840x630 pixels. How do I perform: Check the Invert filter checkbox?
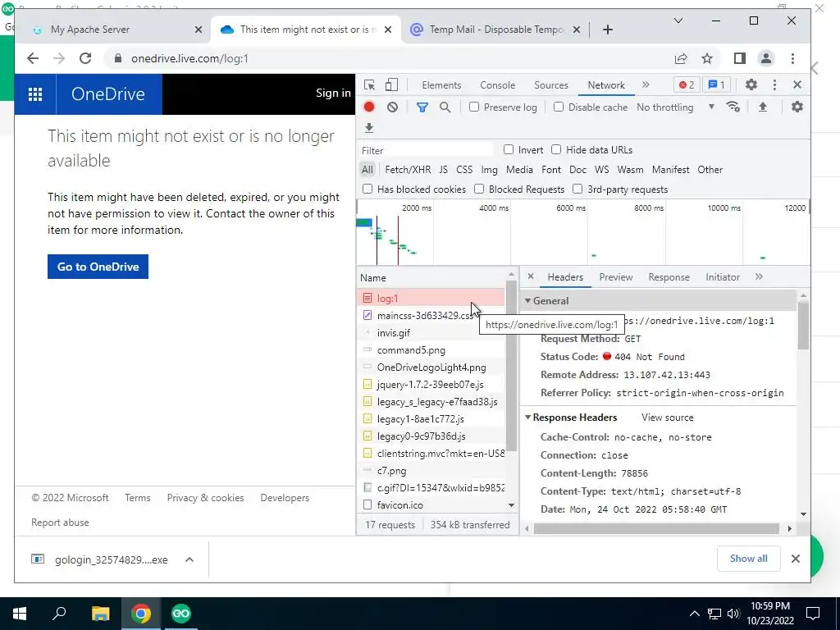(x=509, y=149)
